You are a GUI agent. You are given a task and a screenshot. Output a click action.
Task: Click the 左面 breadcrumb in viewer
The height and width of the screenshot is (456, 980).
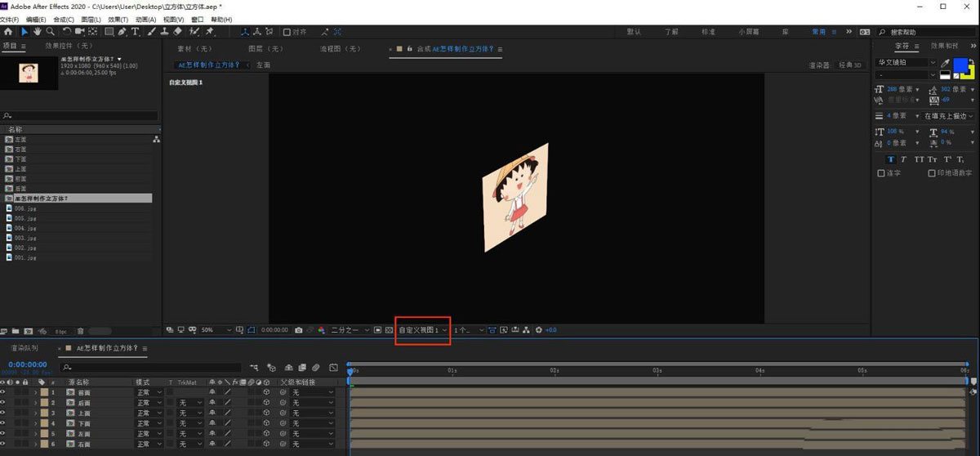(263, 65)
